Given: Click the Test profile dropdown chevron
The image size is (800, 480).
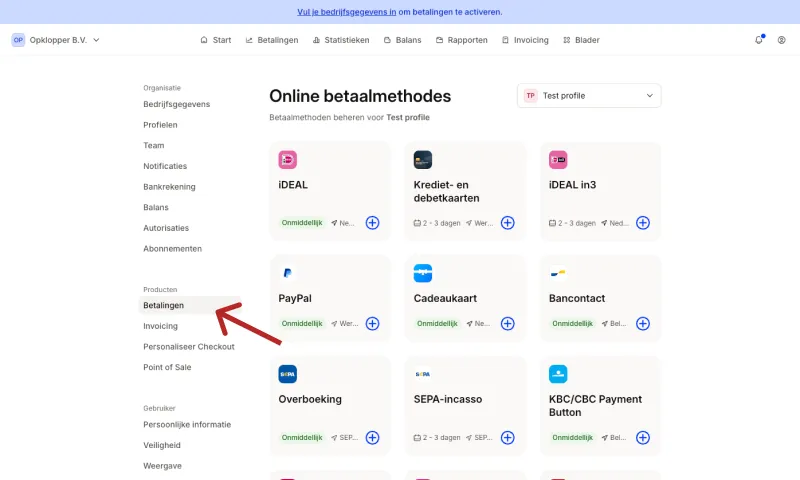Looking at the screenshot, I should pos(649,96).
